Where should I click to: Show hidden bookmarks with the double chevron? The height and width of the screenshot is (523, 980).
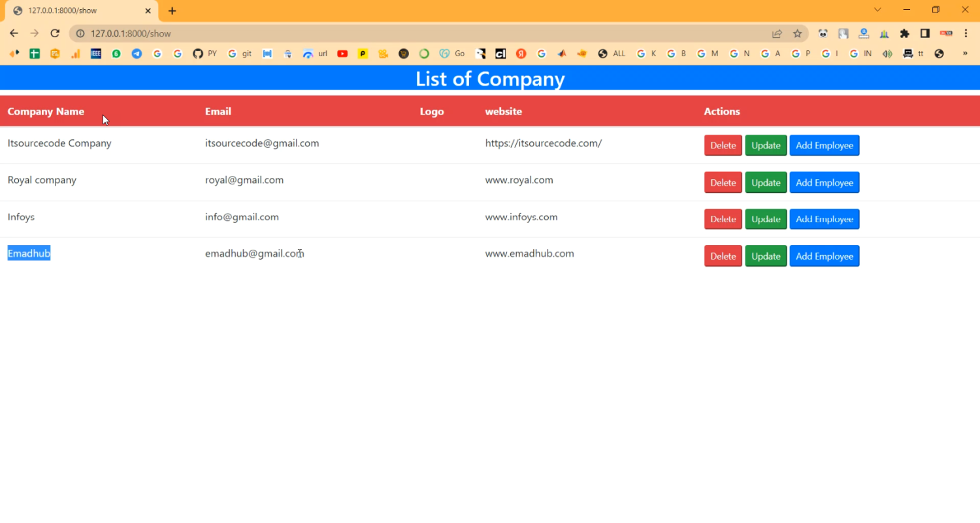(965, 54)
